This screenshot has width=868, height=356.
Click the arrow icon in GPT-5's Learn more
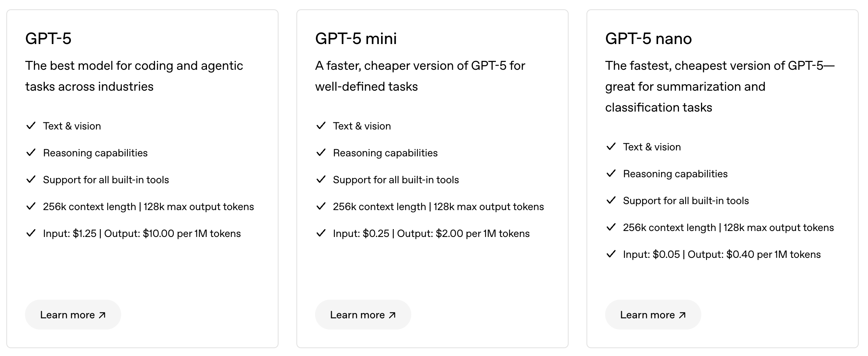pos(102,315)
